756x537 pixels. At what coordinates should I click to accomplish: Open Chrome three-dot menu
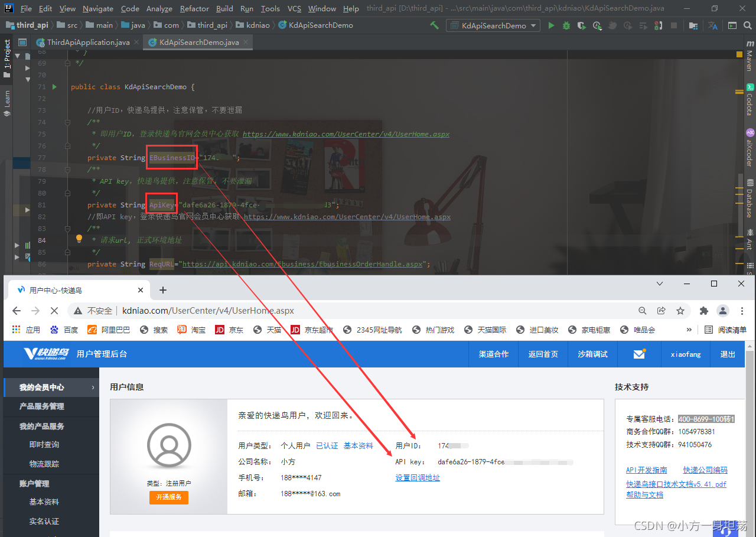click(x=742, y=310)
